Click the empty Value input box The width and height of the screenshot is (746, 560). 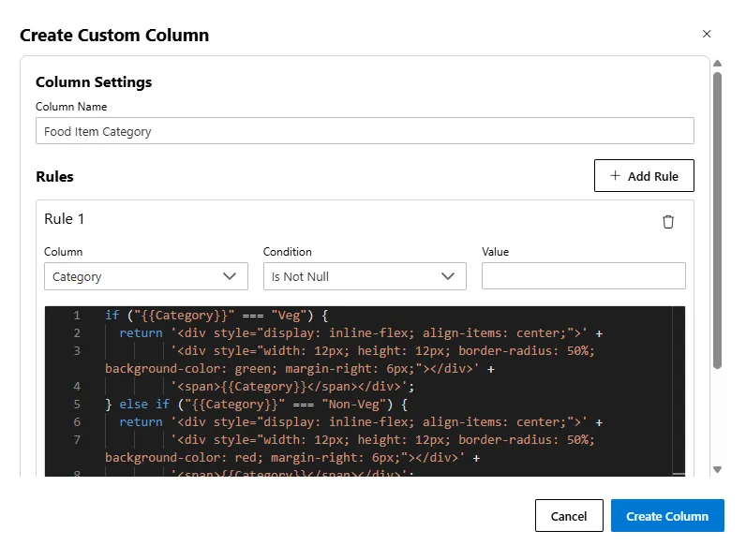583,276
